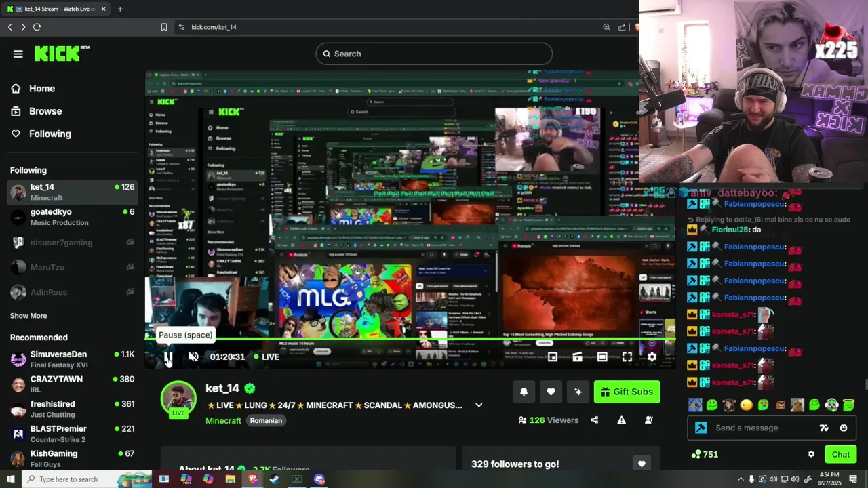Click the Gift Subs button
The height and width of the screenshot is (488, 868).
click(627, 392)
